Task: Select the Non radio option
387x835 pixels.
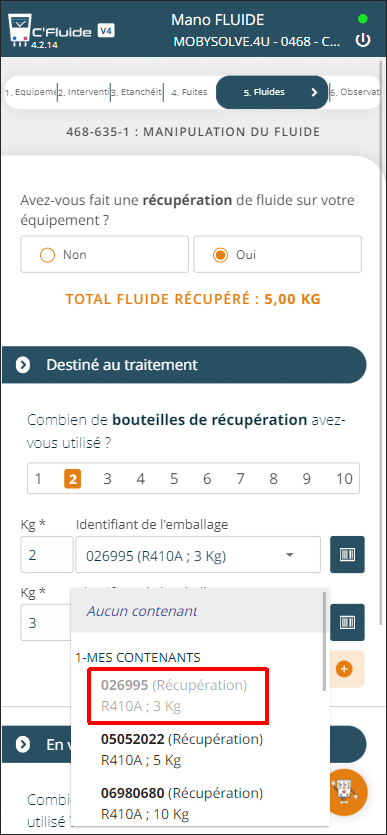Action: [104, 255]
